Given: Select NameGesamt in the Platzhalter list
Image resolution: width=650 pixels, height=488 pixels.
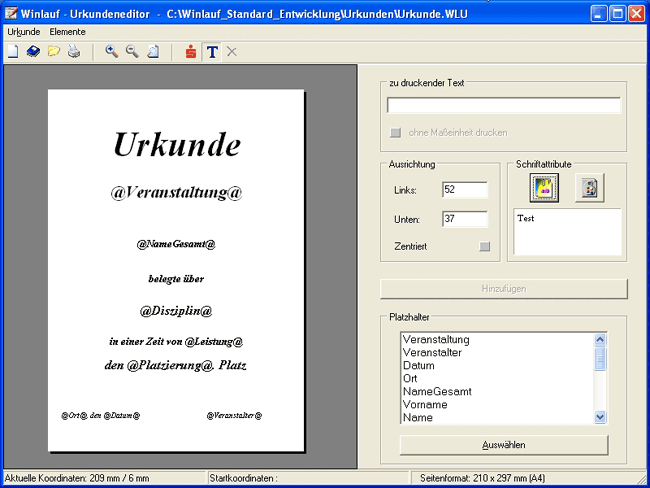Looking at the screenshot, I should pyautogui.click(x=437, y=392).
